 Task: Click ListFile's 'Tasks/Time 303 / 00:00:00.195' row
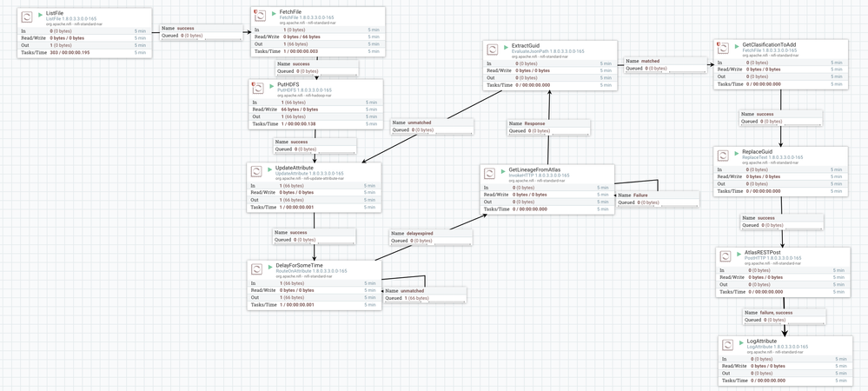click(84, 53)
